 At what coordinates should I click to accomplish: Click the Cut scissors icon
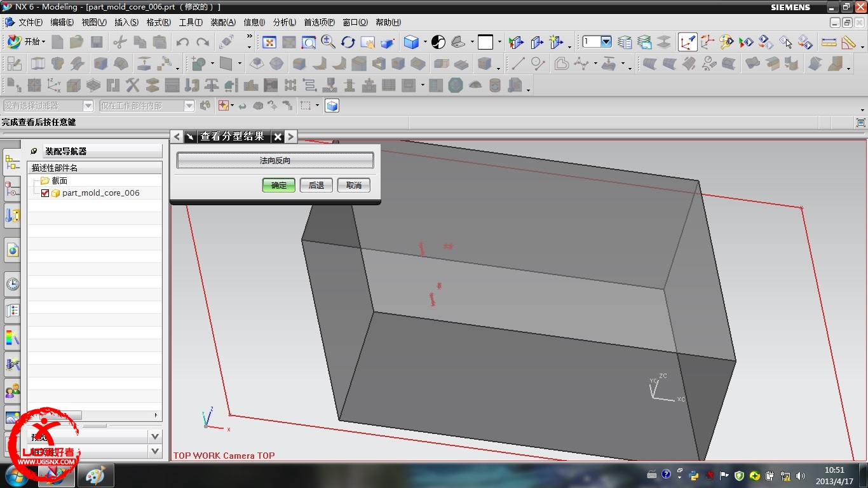pyautogui.click(x=120, y=43)
